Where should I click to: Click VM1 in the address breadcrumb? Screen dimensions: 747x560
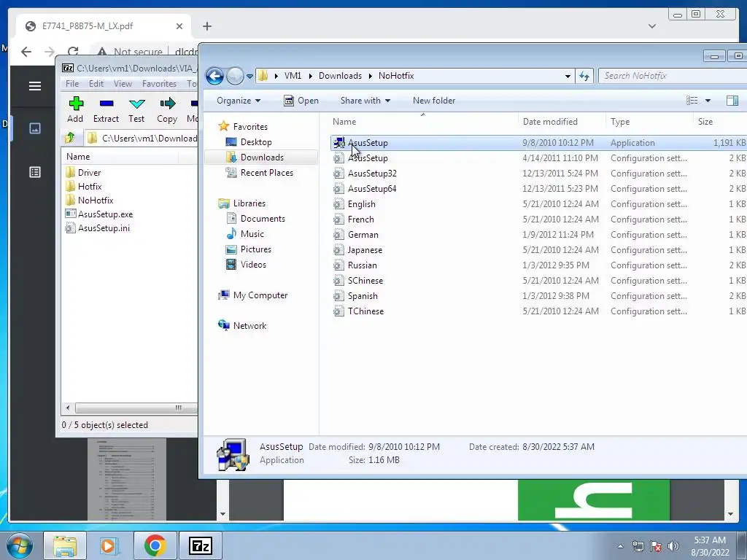coord(293,76)
